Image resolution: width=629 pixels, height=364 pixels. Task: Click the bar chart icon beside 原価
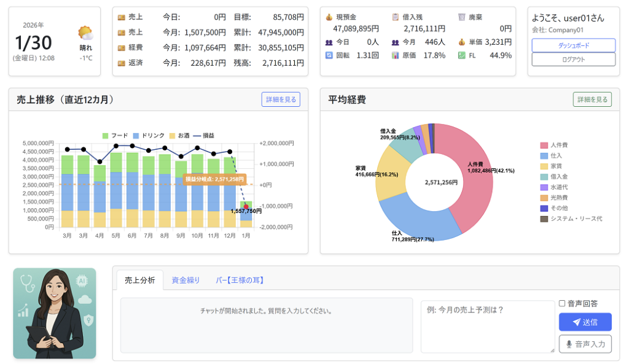tap(396, 55)
